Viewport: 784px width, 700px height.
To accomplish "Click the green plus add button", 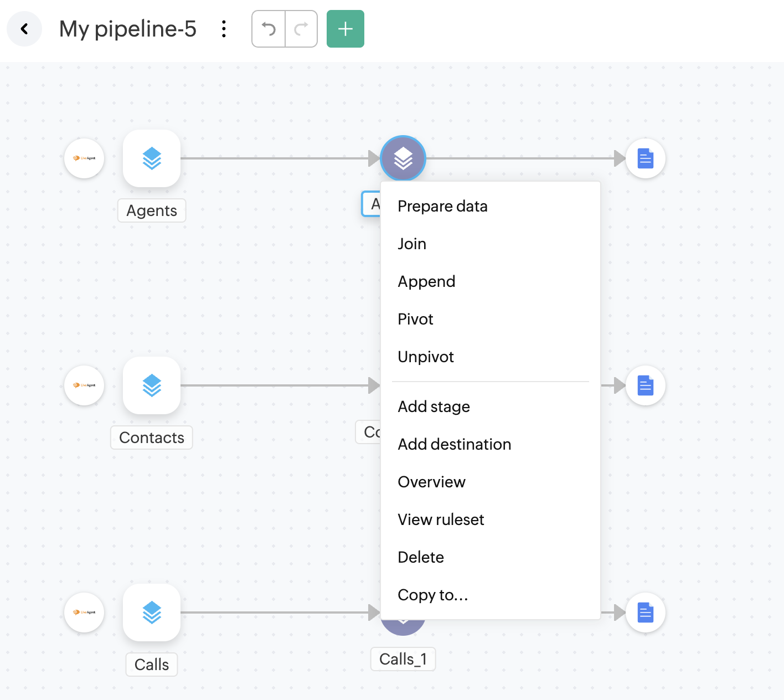I will pyautogui.click(x=345, y=29).
